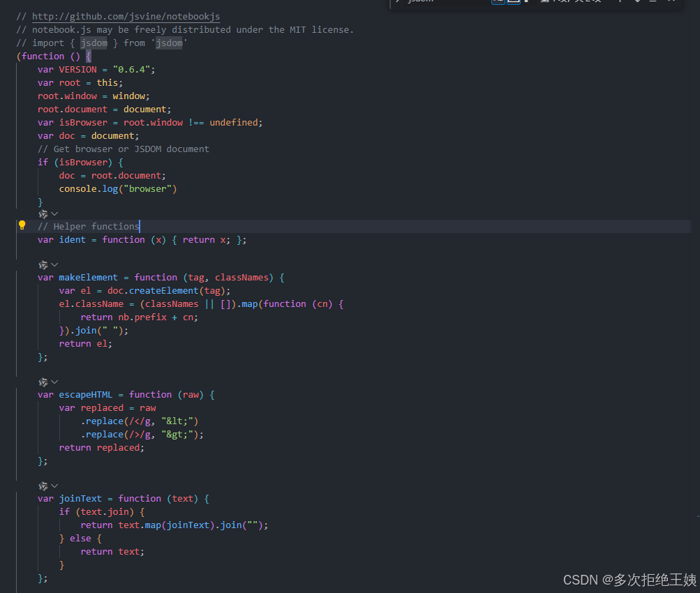Click the 'console.log("browser")' line

coord(118,189)
